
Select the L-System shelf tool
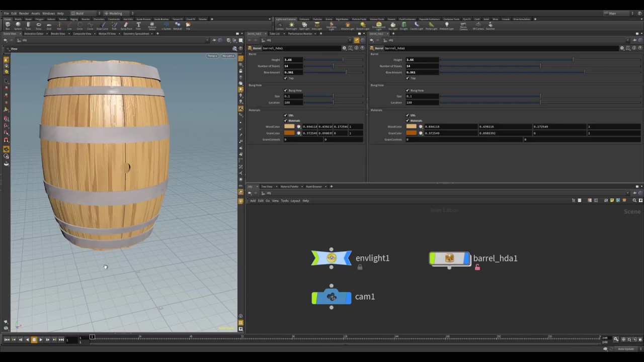click(x=166, y=25)
